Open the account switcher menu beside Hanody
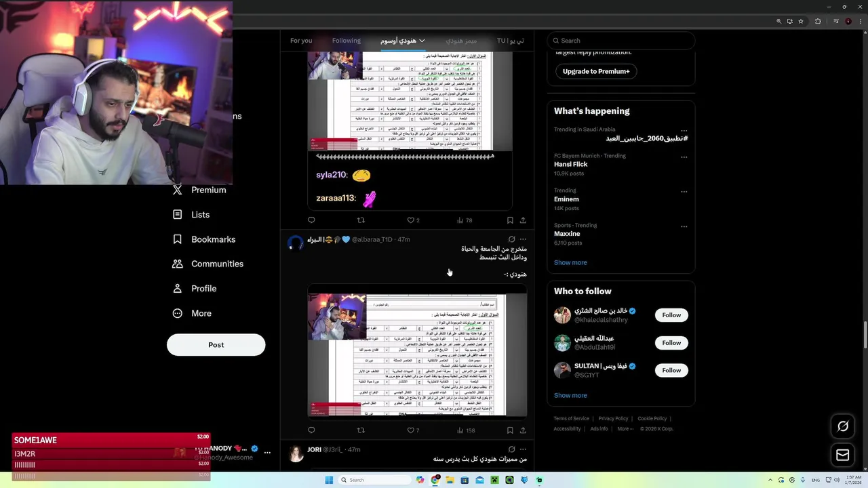 point(267,452)
